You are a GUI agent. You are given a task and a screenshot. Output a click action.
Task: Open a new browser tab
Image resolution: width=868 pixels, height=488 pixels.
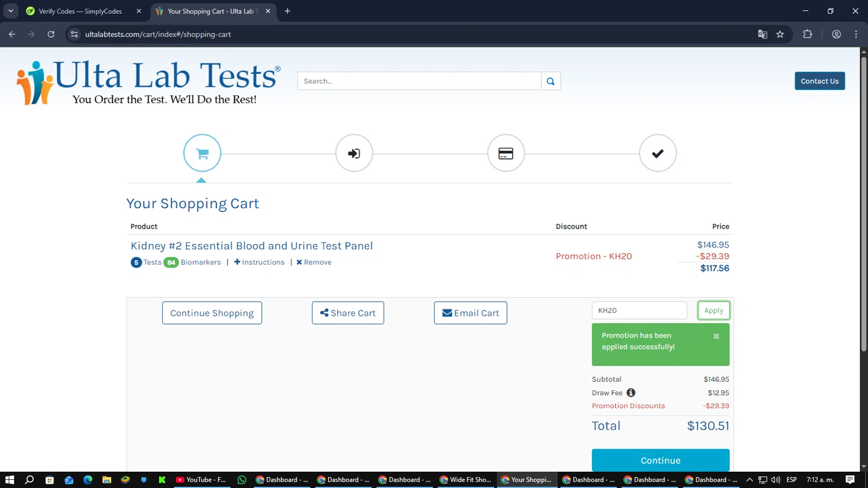coord(288,11)
